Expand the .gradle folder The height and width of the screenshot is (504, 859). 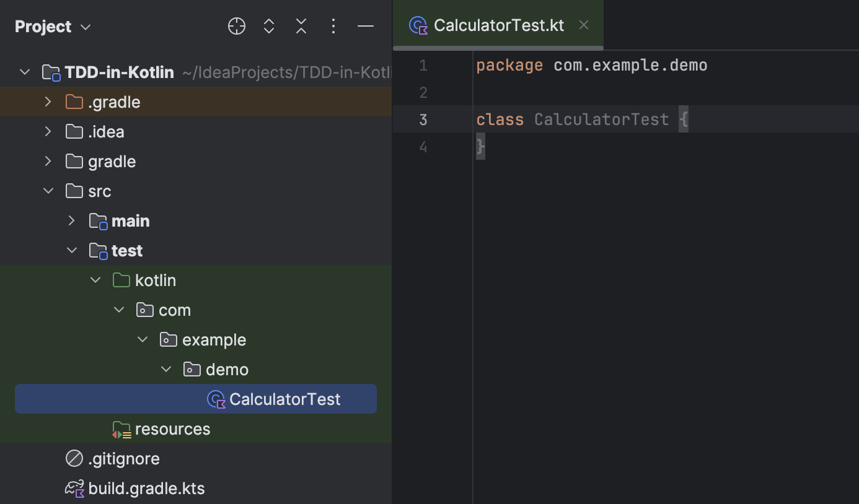(48, 102)
